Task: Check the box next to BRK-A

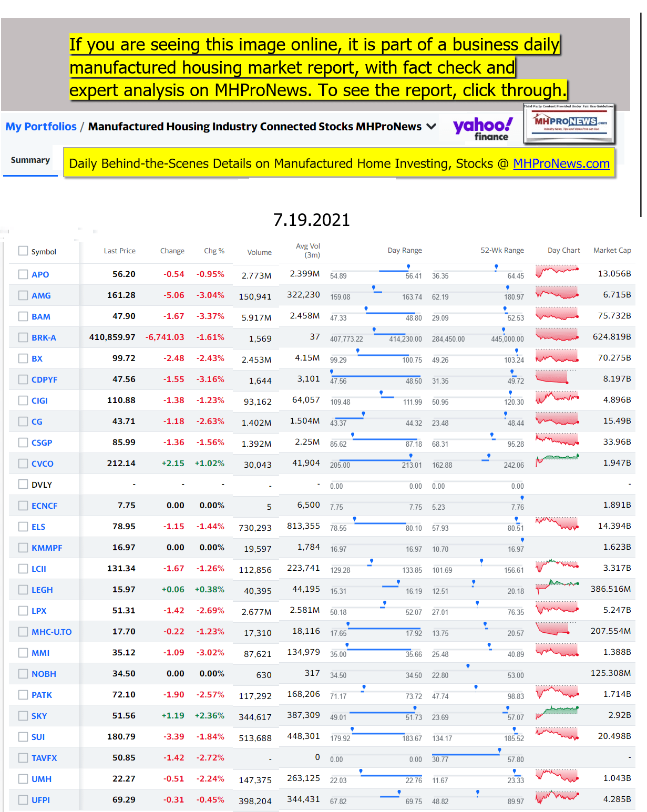Action: (x=23, y=337)
